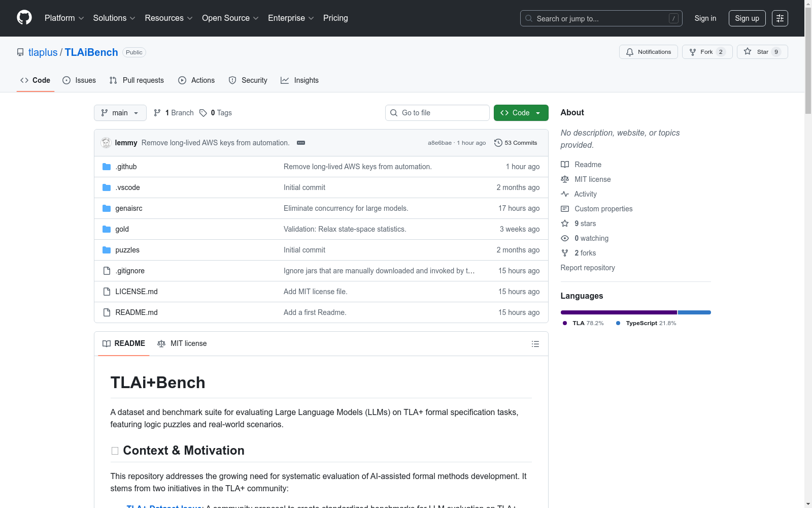Open the Pricing page link
The width and height of the screenshot is (812, 508).
(335, 18)
